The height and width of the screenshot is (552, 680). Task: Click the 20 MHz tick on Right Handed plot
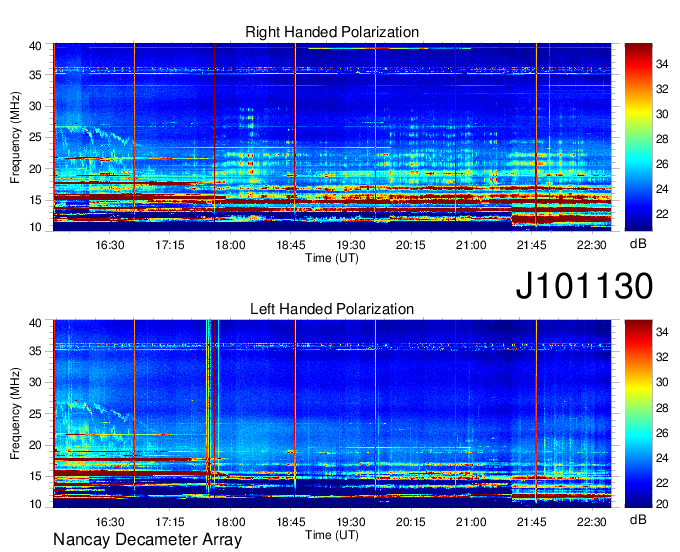[36, 169]
